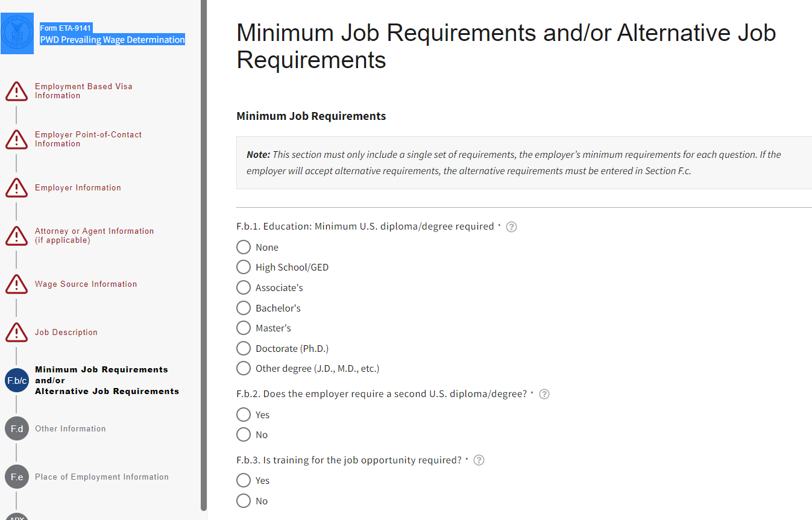Choose High School/GED education option
This screenshot has width=812, height=520.
tap(244, 267)
